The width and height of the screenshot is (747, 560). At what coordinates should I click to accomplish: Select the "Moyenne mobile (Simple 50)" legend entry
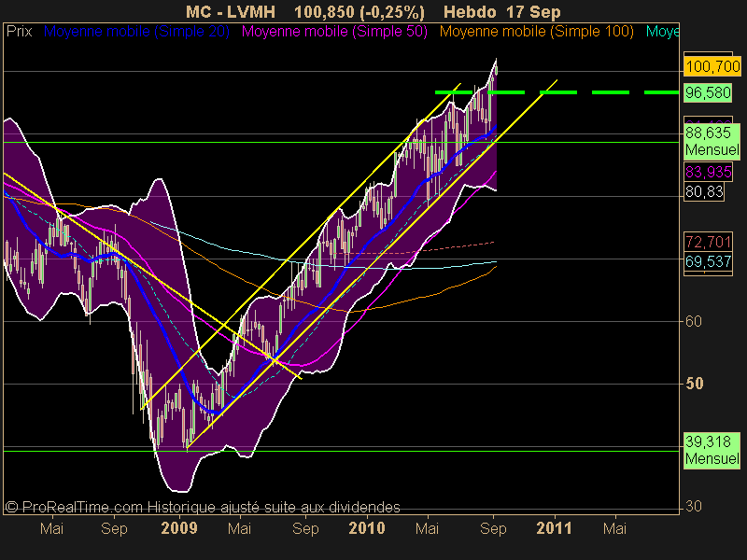(x=334, y=32)
